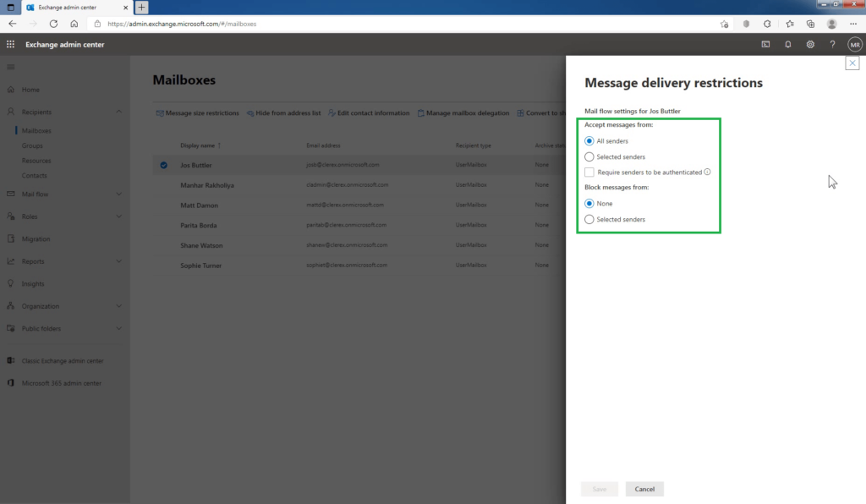The height and width of the screenshot is (504, 866).
Task: Click the information icon beside authenticated senders
Action: coord(707,172)
